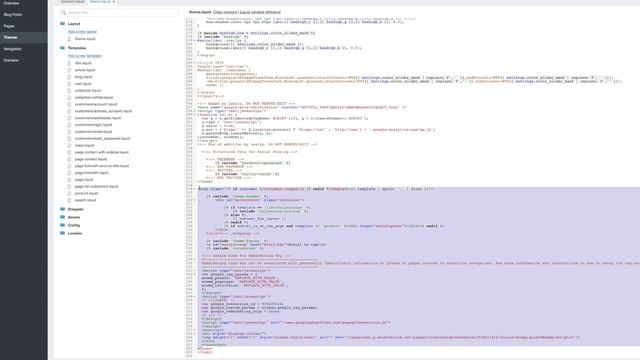Click the file icon beside page.liquid
The width and height of the screenshot is (640, 360).
[69, 180]
